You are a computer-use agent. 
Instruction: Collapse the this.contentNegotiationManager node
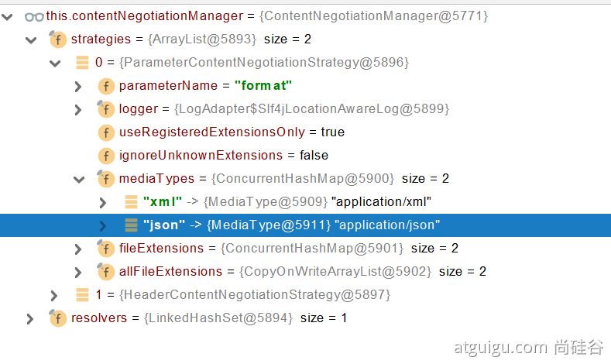point(8,15)
